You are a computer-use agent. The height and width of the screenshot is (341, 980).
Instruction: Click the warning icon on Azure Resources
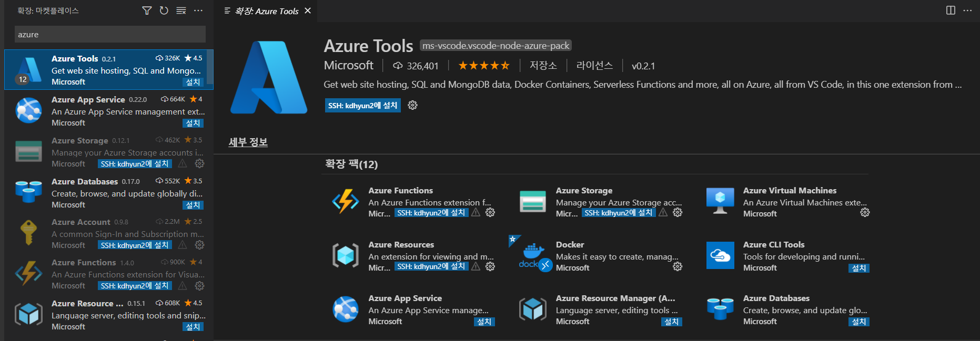coord(476,266)
